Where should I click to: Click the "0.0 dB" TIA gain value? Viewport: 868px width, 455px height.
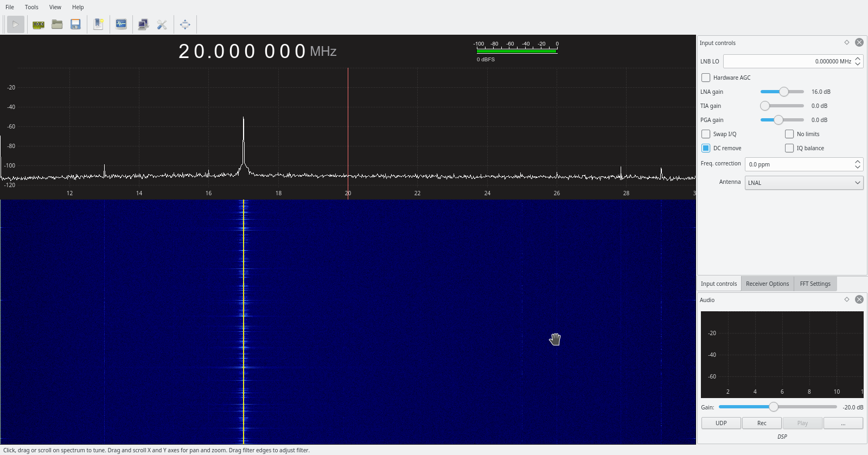tap(819, 106)
